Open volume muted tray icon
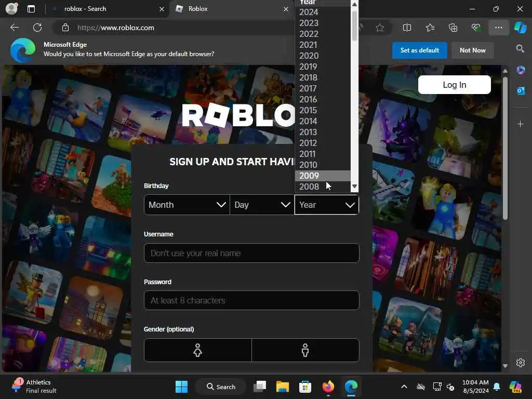Screen dimensions: 532x399 click(450, 387)
